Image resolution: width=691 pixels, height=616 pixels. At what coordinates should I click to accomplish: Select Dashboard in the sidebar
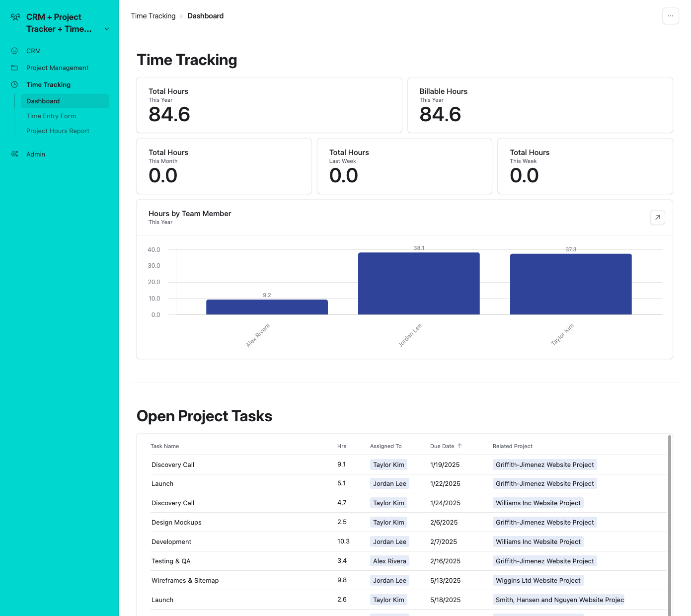click(43, 101)
